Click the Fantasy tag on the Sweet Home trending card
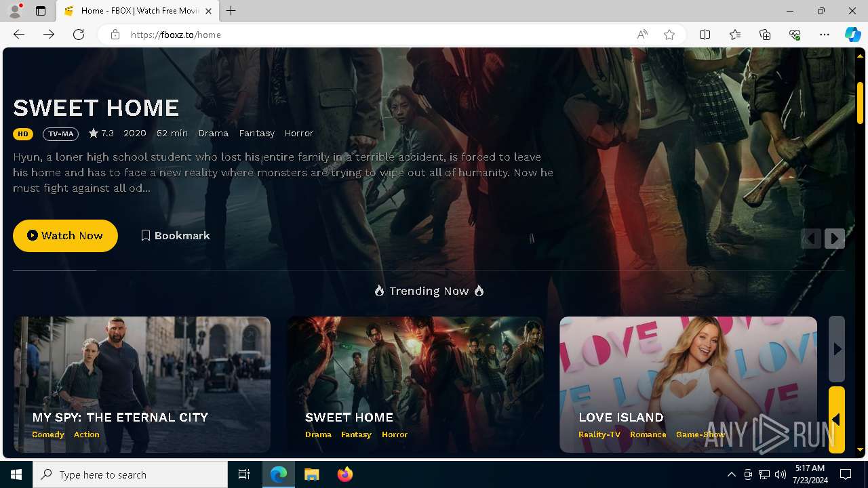The height and width of the screenshot is (488, 868). (x=357, y=434)
